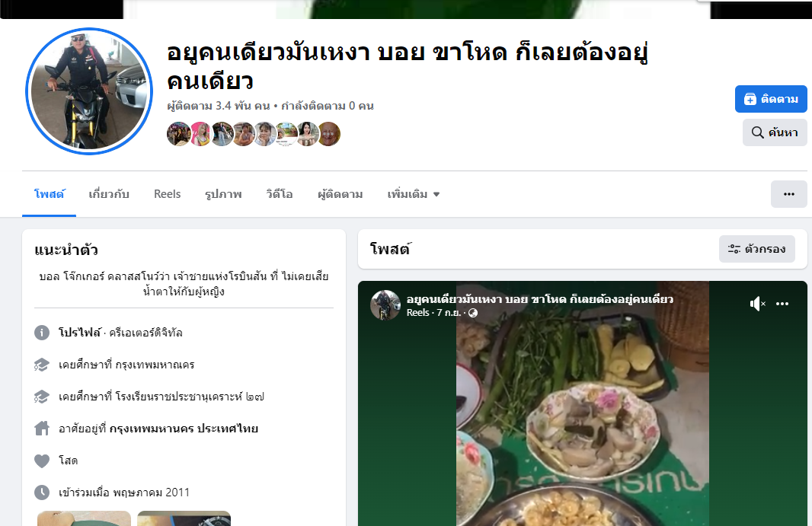The width and height of the screenshot is (812, 526).
Task: Click the last follower avatar in row
Action: point(329,134)
